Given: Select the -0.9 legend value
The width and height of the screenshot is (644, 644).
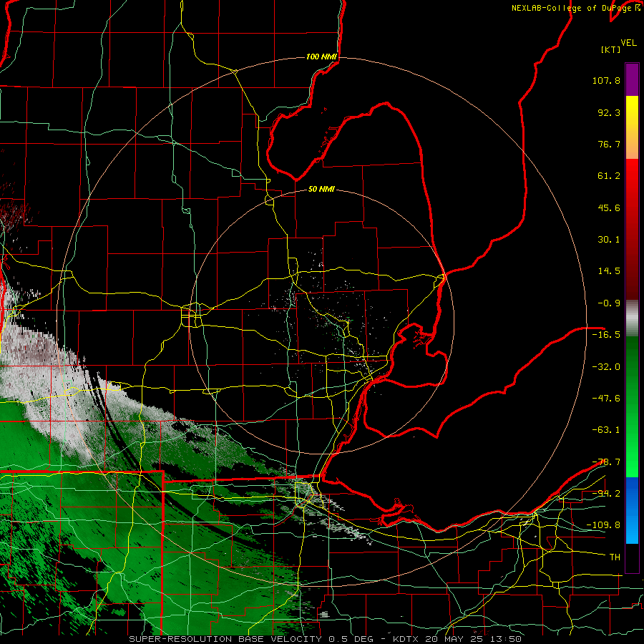Looking at the screenshot, I should (x=609, y=303).
